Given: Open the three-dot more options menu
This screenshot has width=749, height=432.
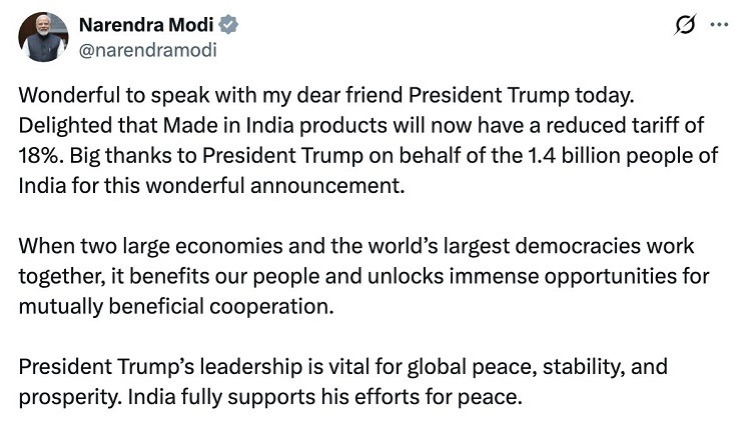Looking at the screenshot, I should (x=719, y=26).
